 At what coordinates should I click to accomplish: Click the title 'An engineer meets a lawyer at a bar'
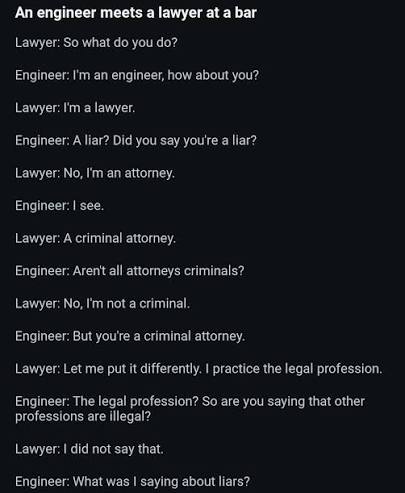pos(136,13)
